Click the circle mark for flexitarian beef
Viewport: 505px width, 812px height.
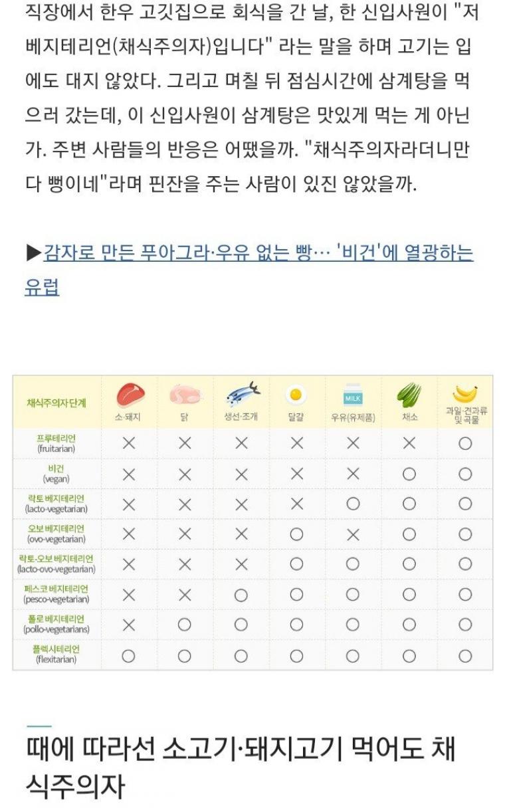(129, 655)
